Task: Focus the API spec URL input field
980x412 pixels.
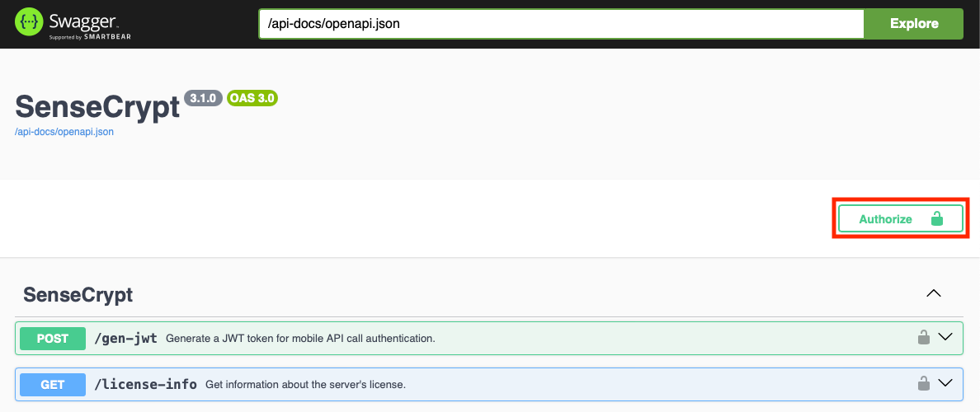Action: pos(561,24)
